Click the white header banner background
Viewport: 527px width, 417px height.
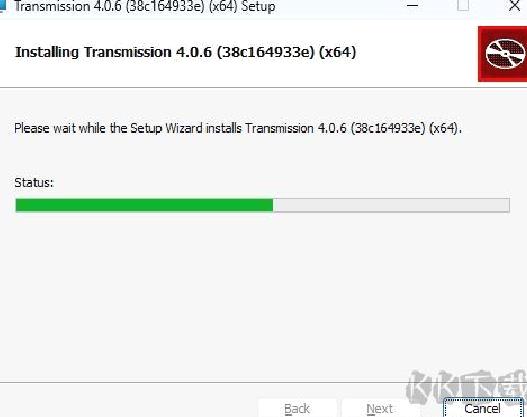235,74
